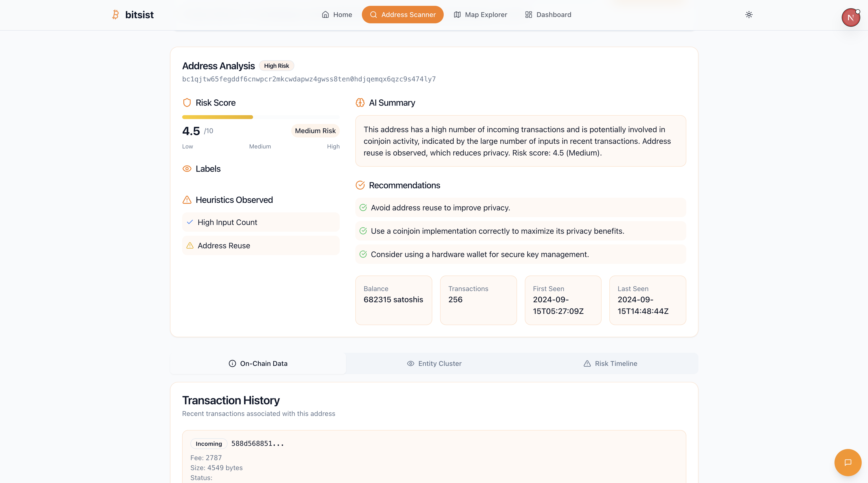Click the Labels eye icon

187,169
